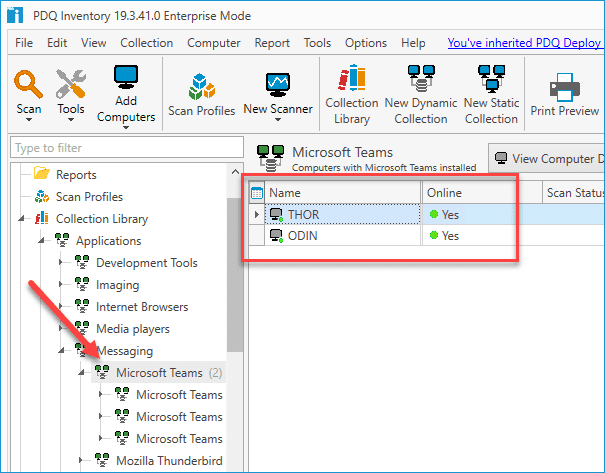The image size is (605, 473).
Task: Sort by the Online column header
Action: click(482, 193)
